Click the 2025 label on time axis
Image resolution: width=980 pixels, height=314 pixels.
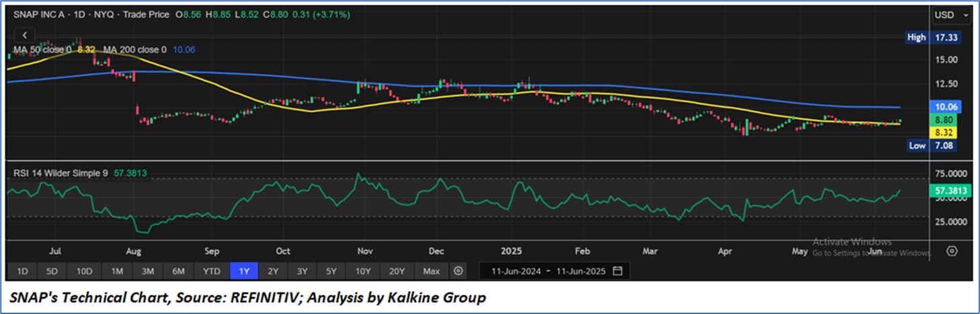pyautogui.click(x=512, y=251)
